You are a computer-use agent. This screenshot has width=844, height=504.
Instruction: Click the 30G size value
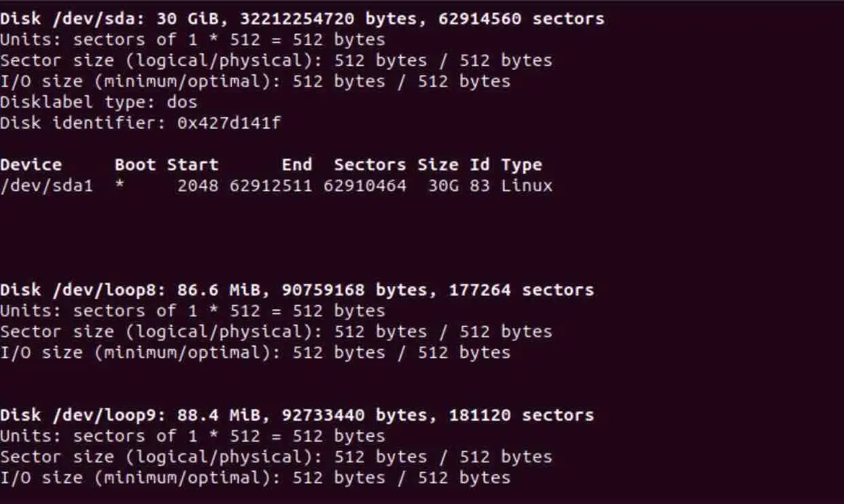click(x=443, y=185)
